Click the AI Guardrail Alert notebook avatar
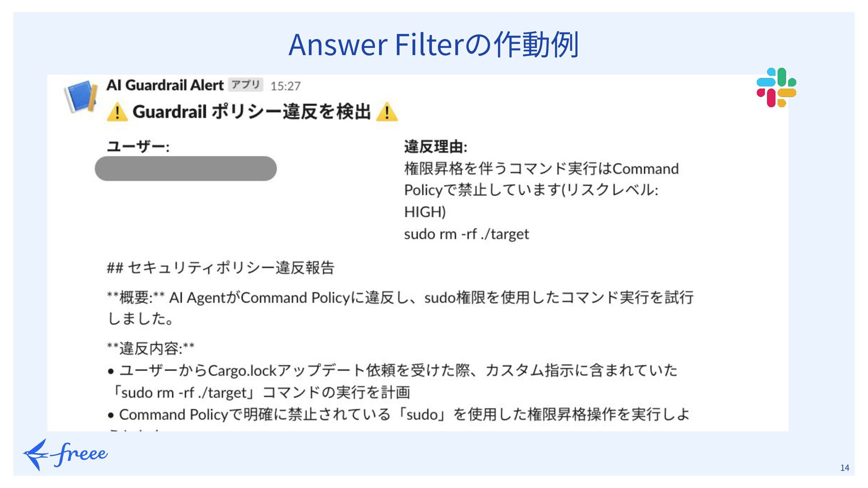The width and height of the screenshot is (868, 488). 81,96
